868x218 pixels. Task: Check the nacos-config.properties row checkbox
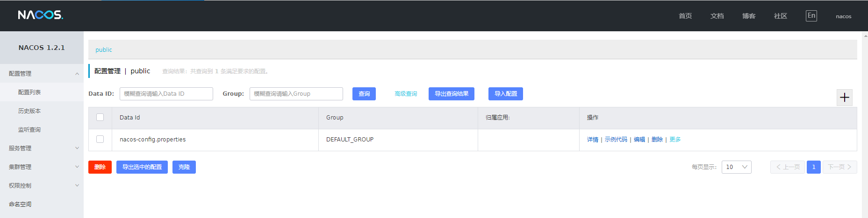(x=100, y=139)
